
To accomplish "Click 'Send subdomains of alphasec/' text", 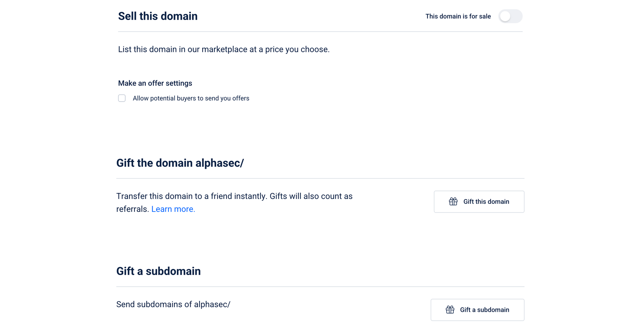I will click(x=173, y=304).
